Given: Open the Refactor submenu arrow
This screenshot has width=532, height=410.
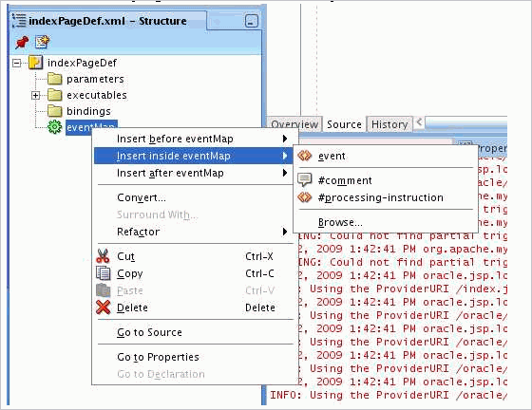Looking at the screenshot, I should click(x=285, y=232).
